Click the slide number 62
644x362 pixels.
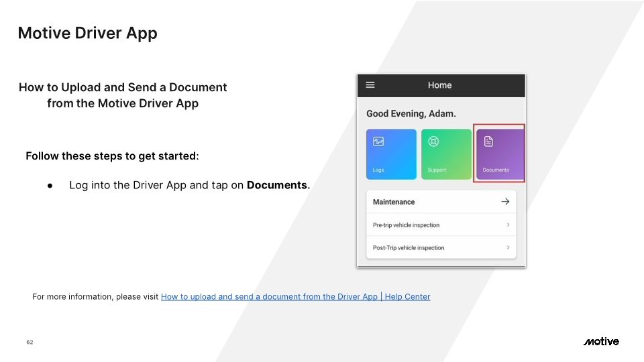pyautogui.click(x=30, y=342)
